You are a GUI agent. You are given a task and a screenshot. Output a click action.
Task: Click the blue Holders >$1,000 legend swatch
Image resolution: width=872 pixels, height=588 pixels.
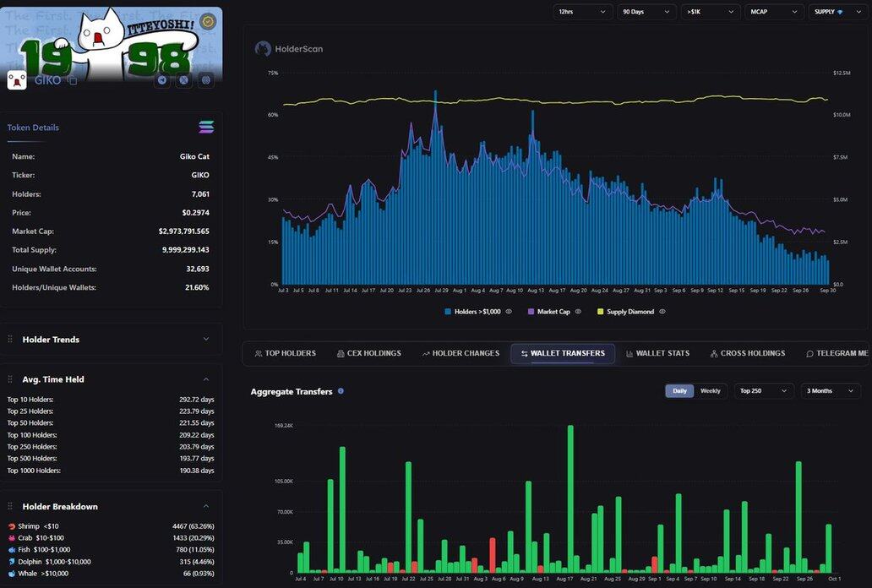click(x=448, y=312)
